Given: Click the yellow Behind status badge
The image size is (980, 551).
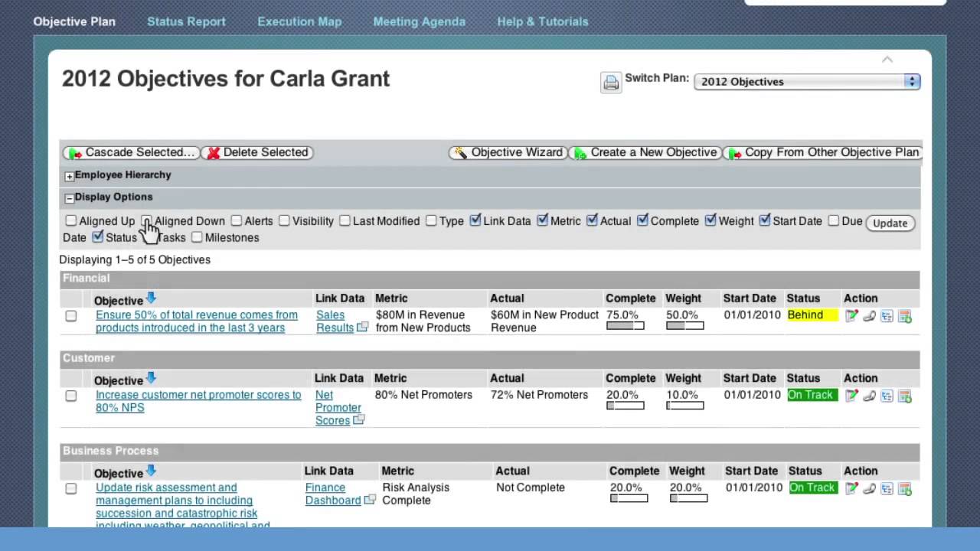Looking at the screenshot, I should pos(812,315).
